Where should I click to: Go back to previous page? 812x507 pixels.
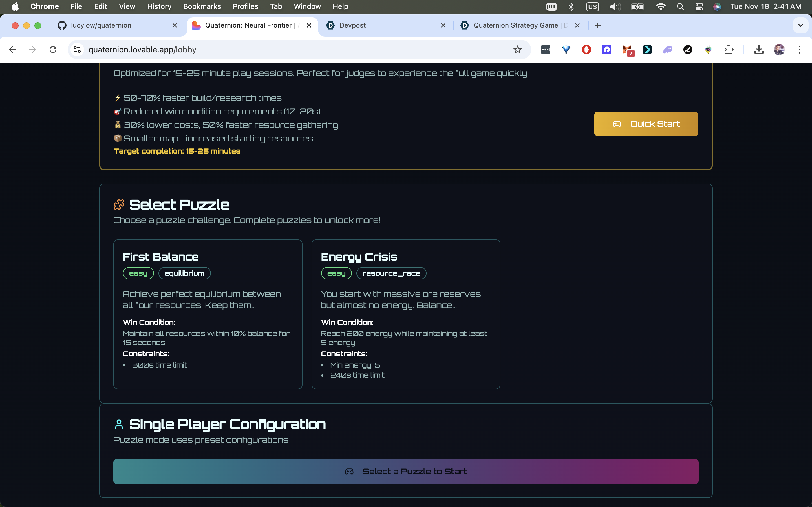pos(13,50)
